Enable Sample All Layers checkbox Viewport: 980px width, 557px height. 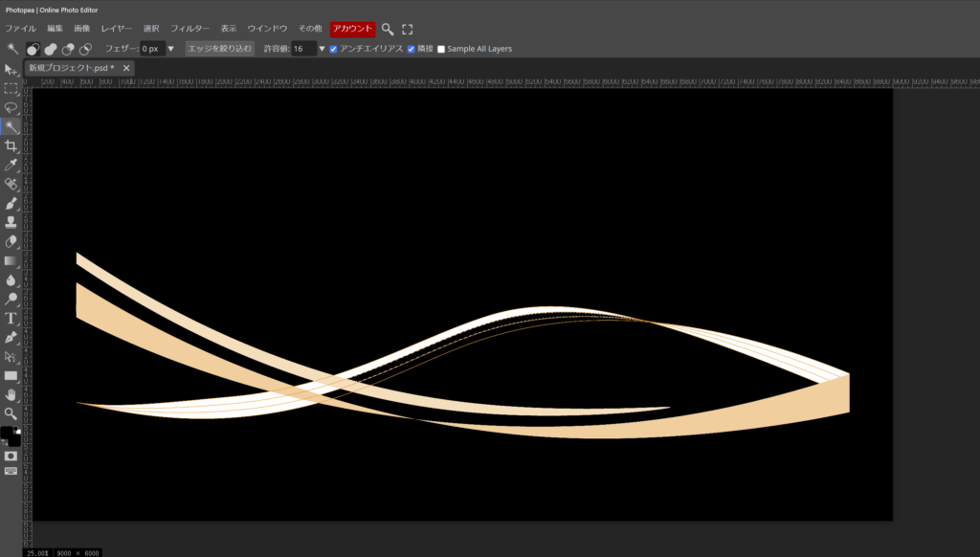coord(441,49)
